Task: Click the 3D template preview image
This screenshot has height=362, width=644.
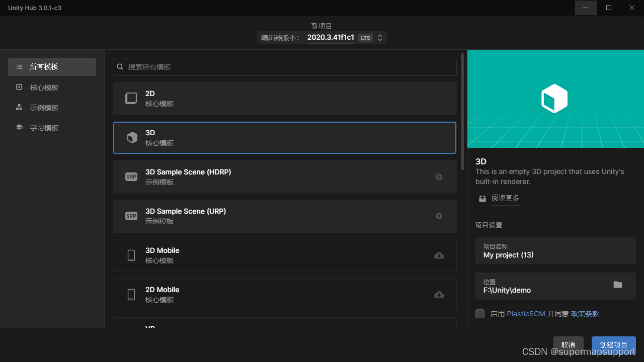Action: [555, 99]
